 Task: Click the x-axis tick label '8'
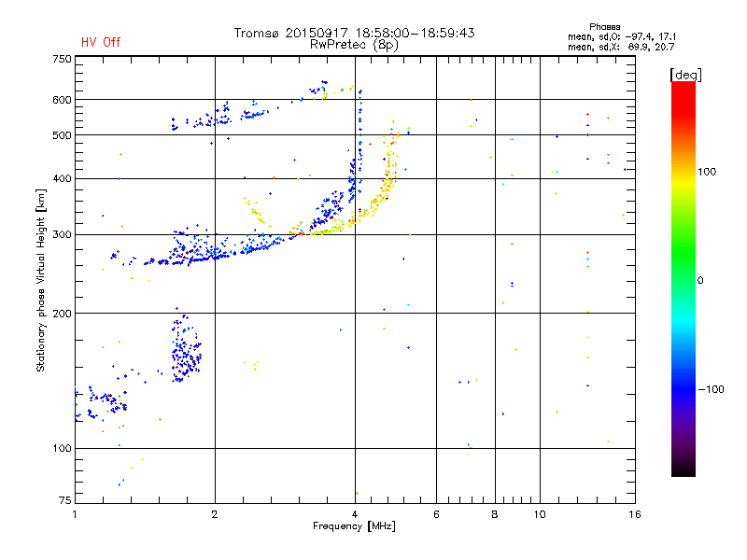pos(495,514)
